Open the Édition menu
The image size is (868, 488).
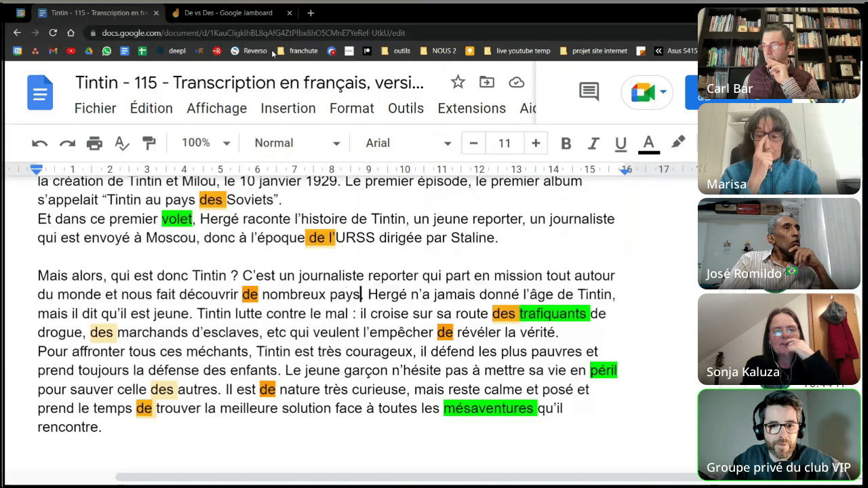click(x=151, y=108)
